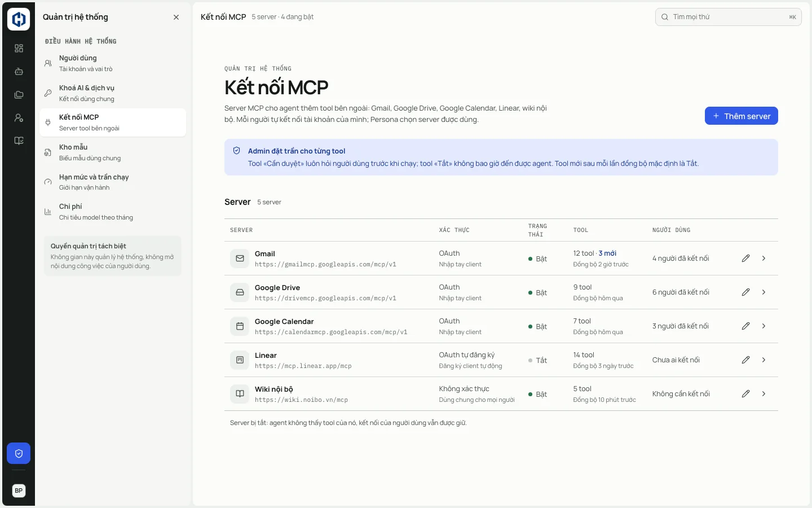Click "Không xác thực" in Wiki nội bộ row
The width and height of the screenshot is (812, 508).
pyautogui.click(x=464, y=389)
